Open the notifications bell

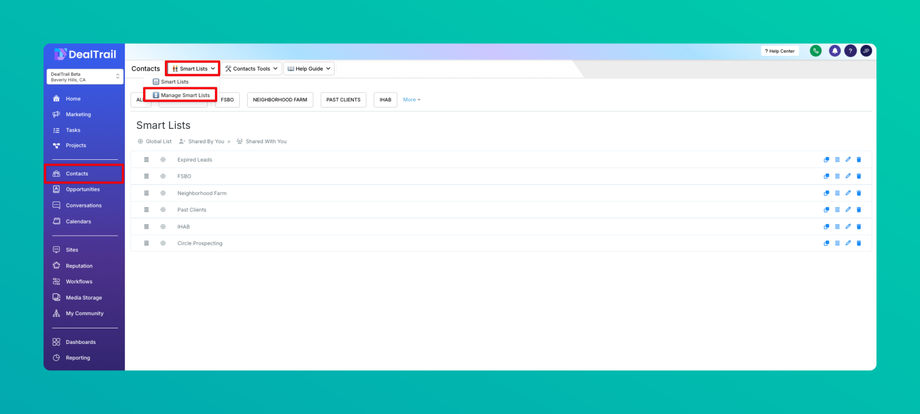834,51
